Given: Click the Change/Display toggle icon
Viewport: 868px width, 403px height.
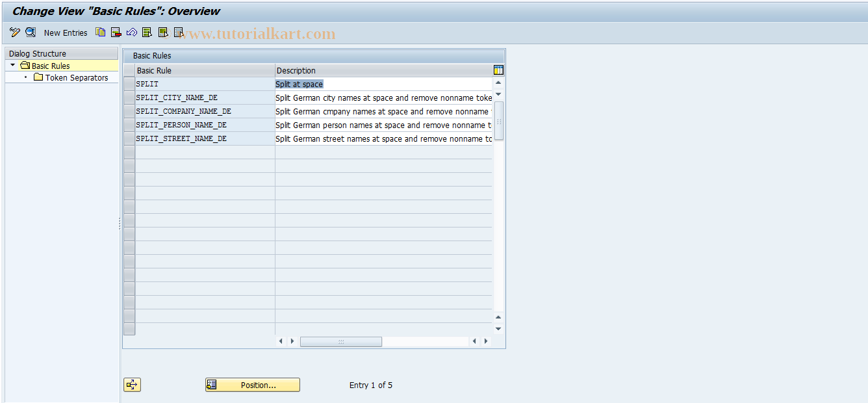Looking at the screenshot, I should (x=14, y=32).
